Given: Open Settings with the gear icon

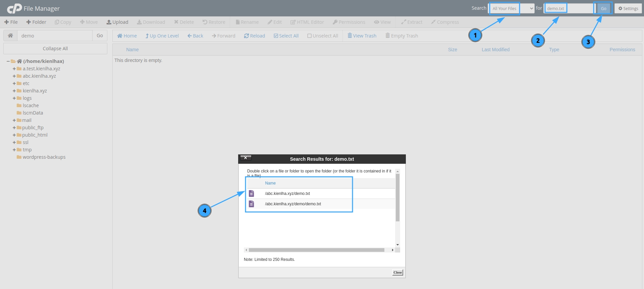Looking at the screenshot, I should [x=621, y=8].
